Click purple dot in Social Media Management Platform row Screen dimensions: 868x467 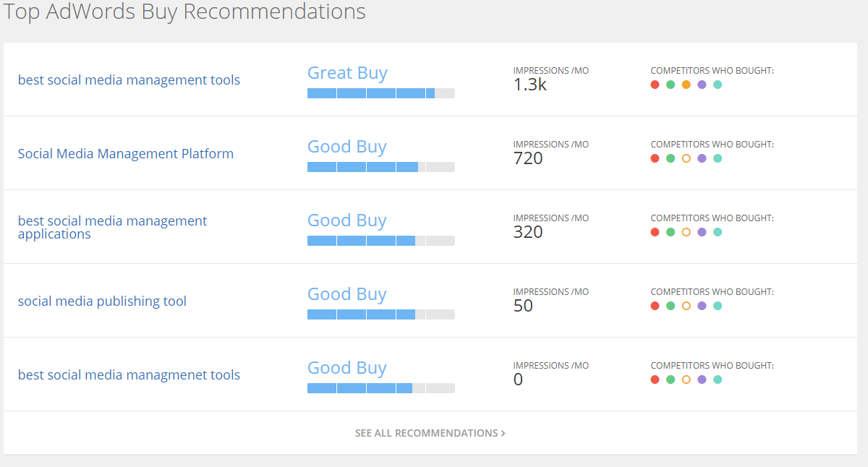click(x=702, y=158)
